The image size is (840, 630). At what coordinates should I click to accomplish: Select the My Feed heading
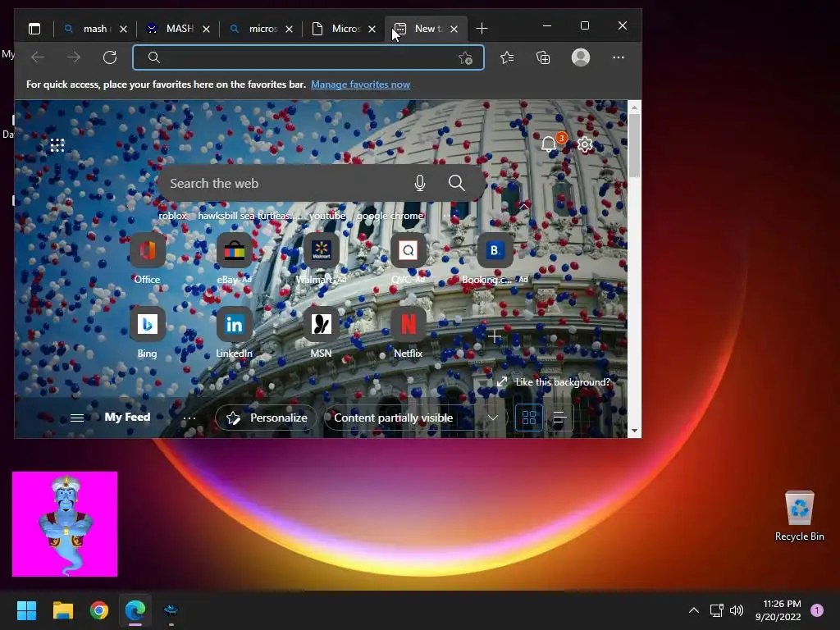(127, 418)
